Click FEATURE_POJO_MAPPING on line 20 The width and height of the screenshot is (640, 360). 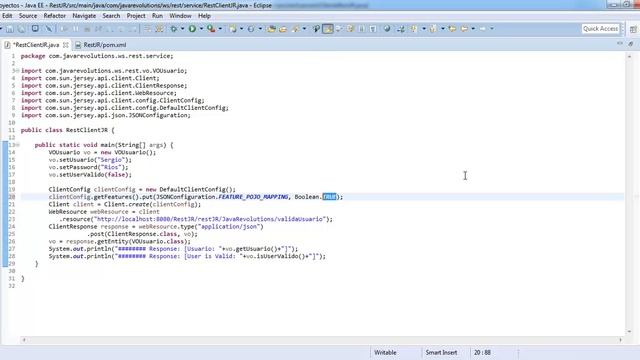click(x=253, y=197)
